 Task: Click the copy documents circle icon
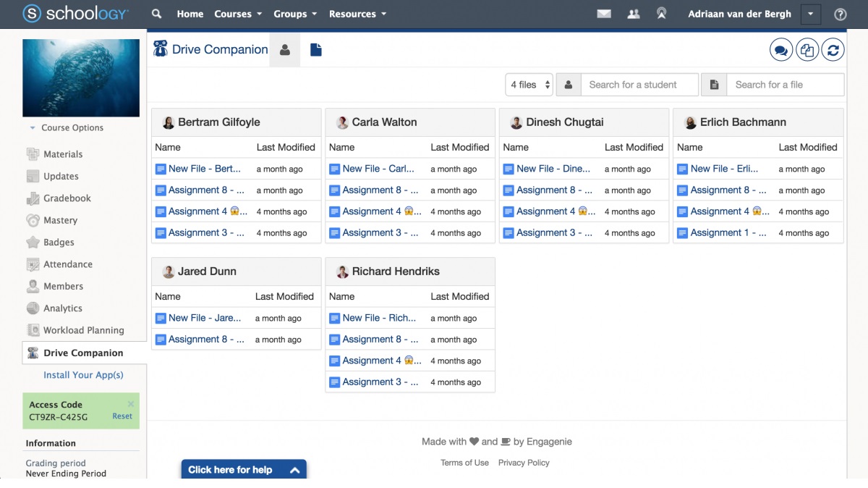[808, 49]
